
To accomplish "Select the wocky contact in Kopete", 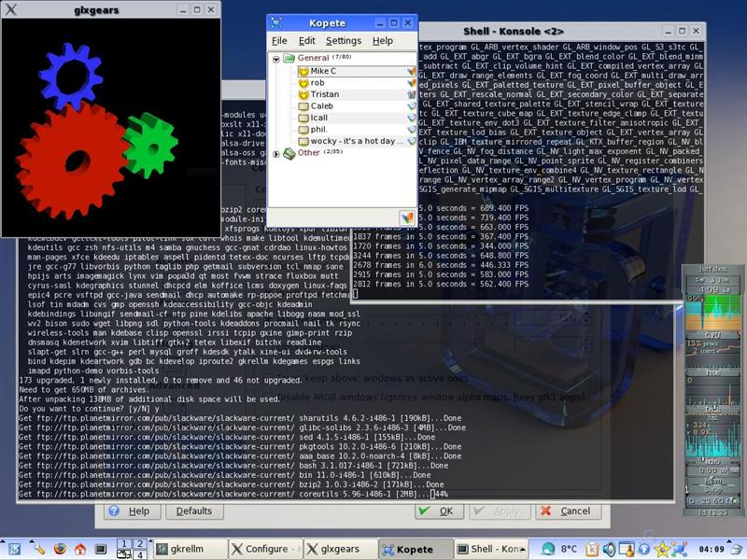I will coord(357,141).
